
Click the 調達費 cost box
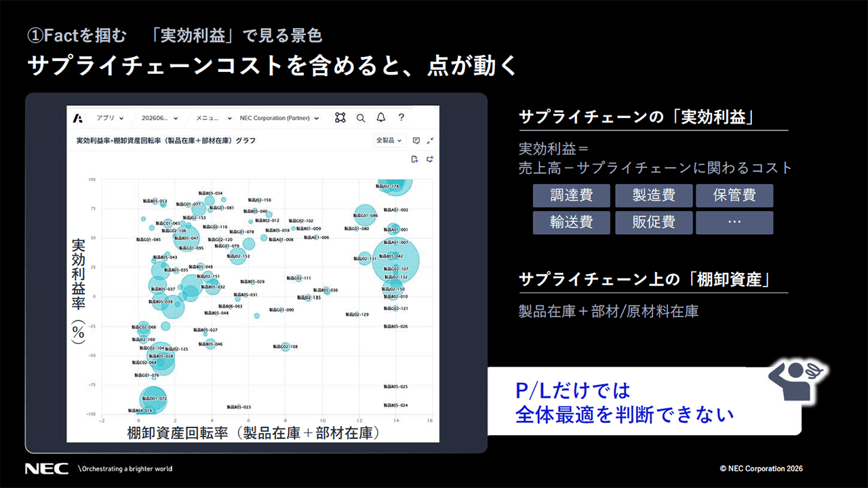tap(572, 195)
